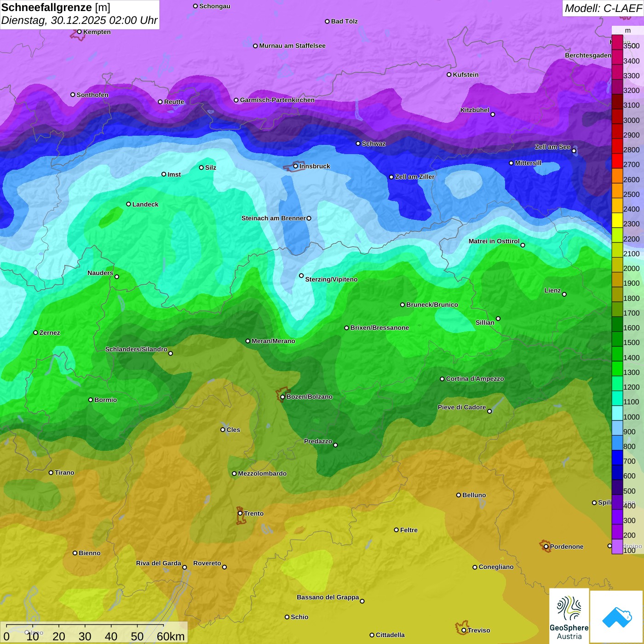Click the 'Berchtesgaden' label

coord(588,55)
